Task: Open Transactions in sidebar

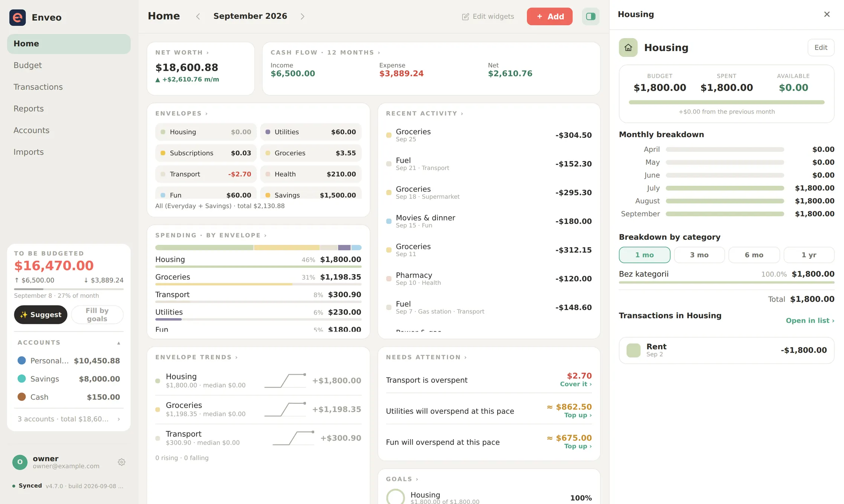Action: (x=69, y=87)
